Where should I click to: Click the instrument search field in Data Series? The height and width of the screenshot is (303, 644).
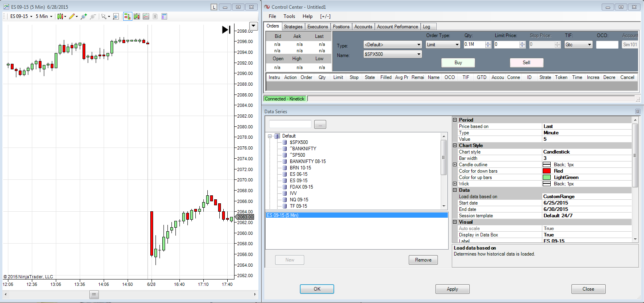pyautogui.click(x=290, y=124)
